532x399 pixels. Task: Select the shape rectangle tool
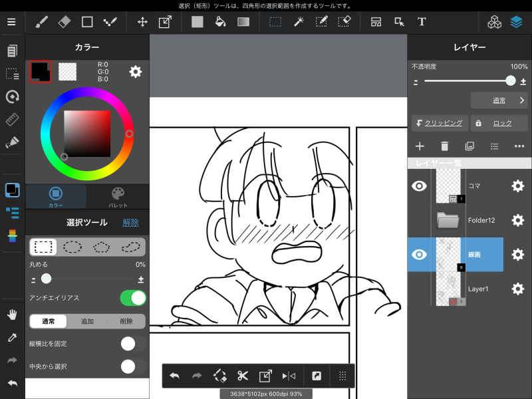click(x=87, y=22)
